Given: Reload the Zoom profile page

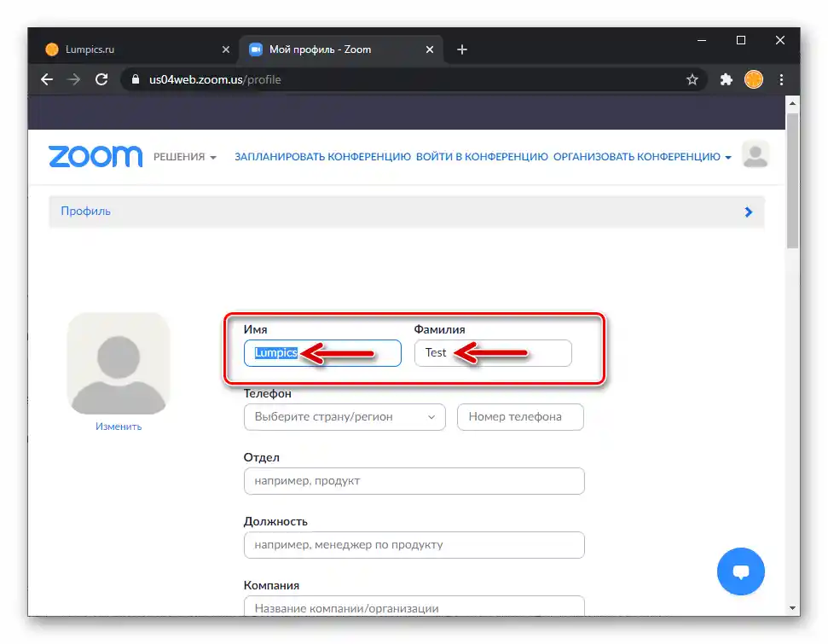Looking at the screenshot, I should click(101, 80).
